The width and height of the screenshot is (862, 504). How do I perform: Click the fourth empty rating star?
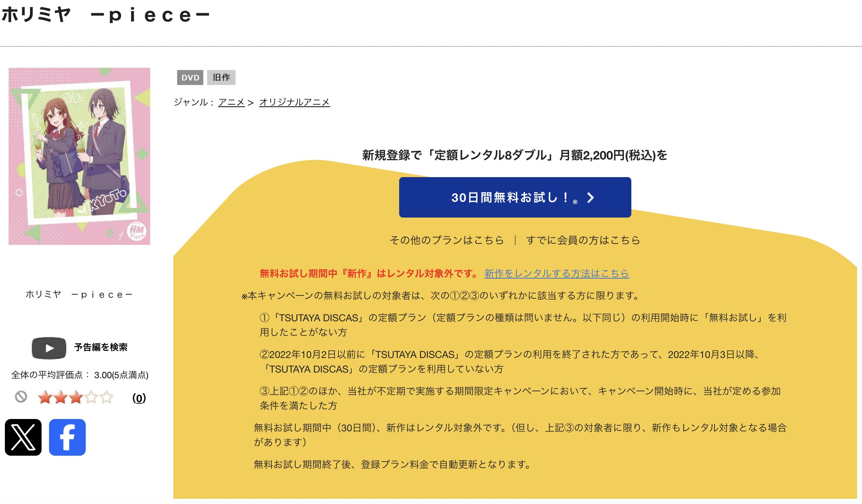point(91,397)
